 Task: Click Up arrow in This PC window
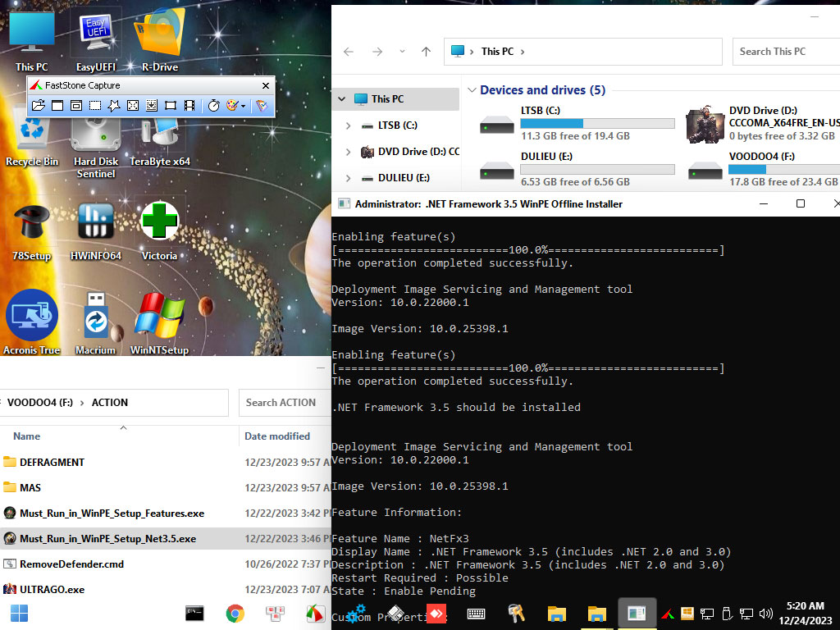pos(427,52)
